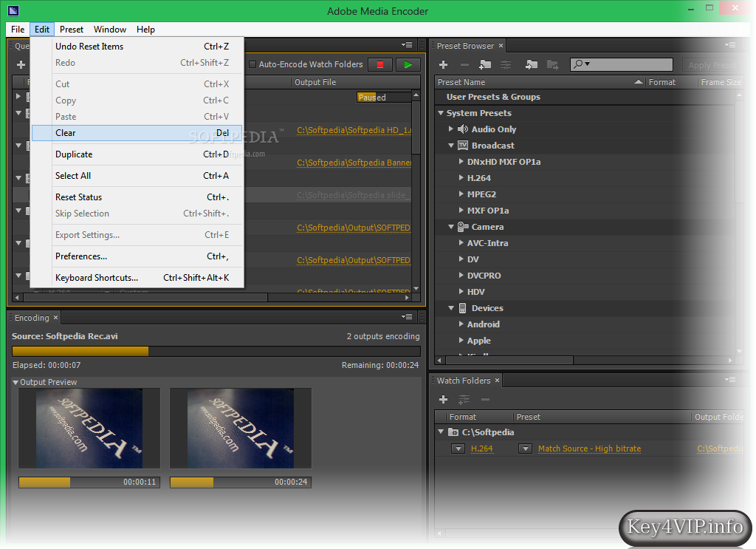Click the New Preset Group folder icon
Viewport: 756px width, 549px height.
coord(485,64)
